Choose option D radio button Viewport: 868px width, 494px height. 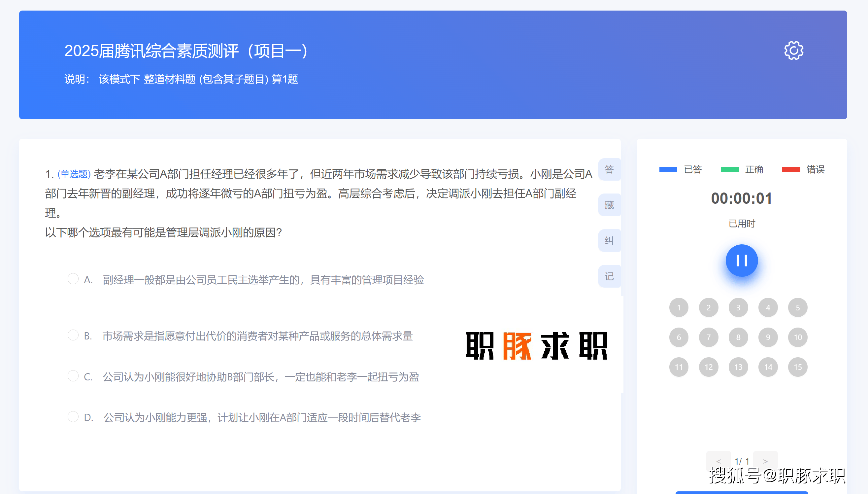coord(73,417)
